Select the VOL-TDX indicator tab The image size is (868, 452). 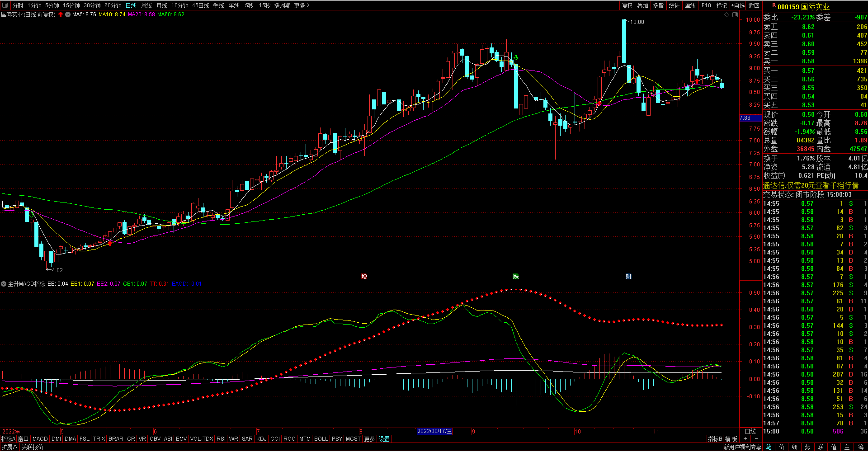coord(202,439)
